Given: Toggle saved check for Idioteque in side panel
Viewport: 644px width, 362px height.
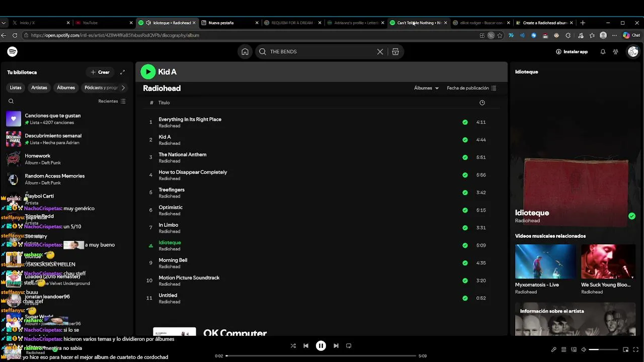Looking at the screenshot, I should point(632,216).
